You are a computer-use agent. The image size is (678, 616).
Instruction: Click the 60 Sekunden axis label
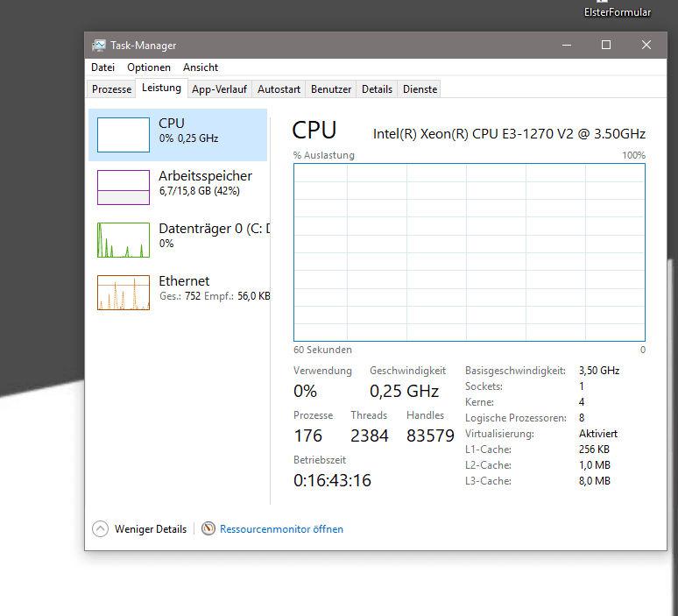pyautogui.click(x=322, y=350)
